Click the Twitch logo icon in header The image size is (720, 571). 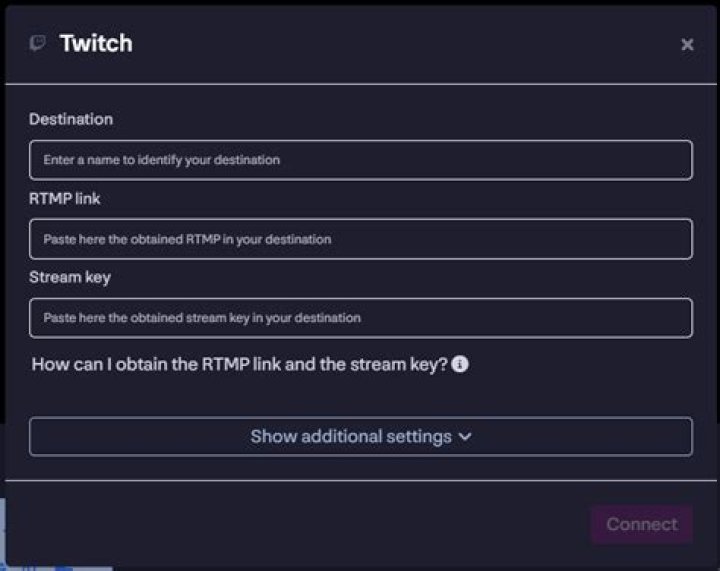point(38,43)
